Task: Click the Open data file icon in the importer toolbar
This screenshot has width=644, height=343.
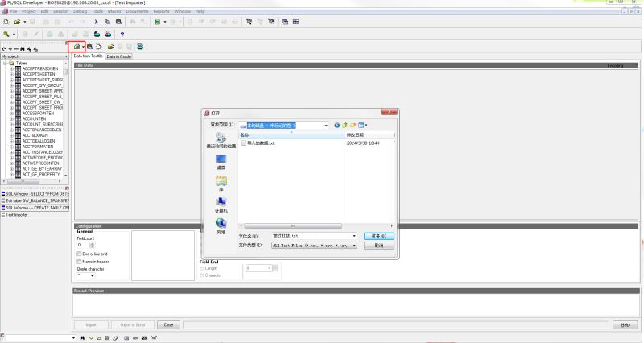Action: pos(76,47)
